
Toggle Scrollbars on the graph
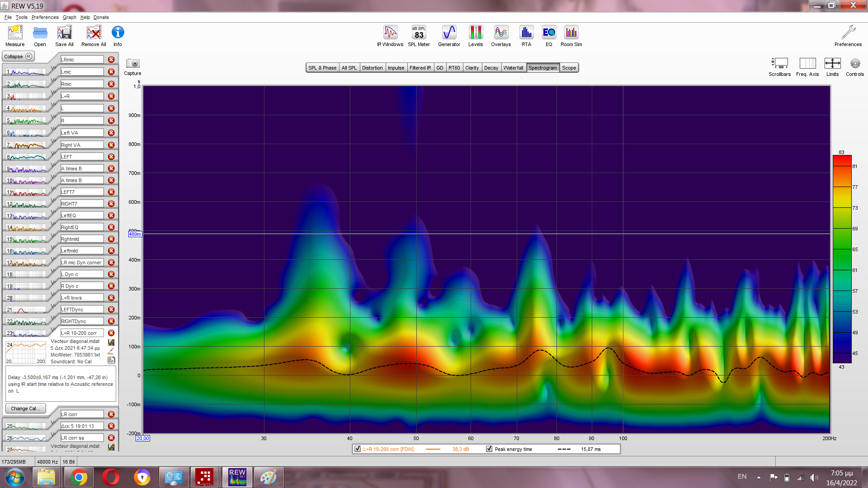[779, 64]
